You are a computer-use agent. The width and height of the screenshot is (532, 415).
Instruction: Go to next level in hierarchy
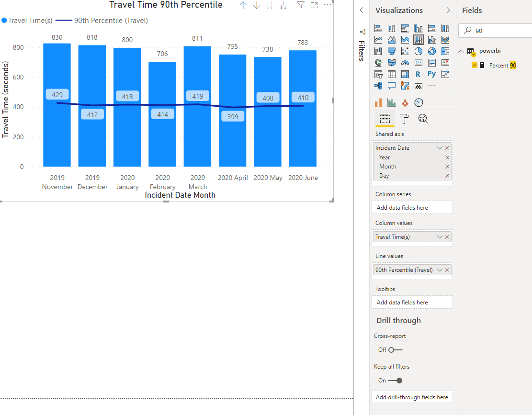click(x=270, y=5)
